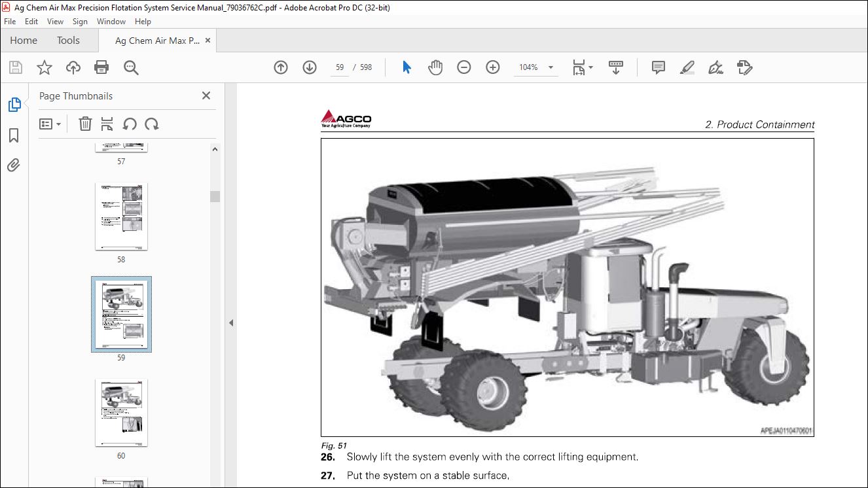Zoom out with the minus icon
Image resolution: width=868 pixels, height=488 pixels.
(x=464, y=67)
